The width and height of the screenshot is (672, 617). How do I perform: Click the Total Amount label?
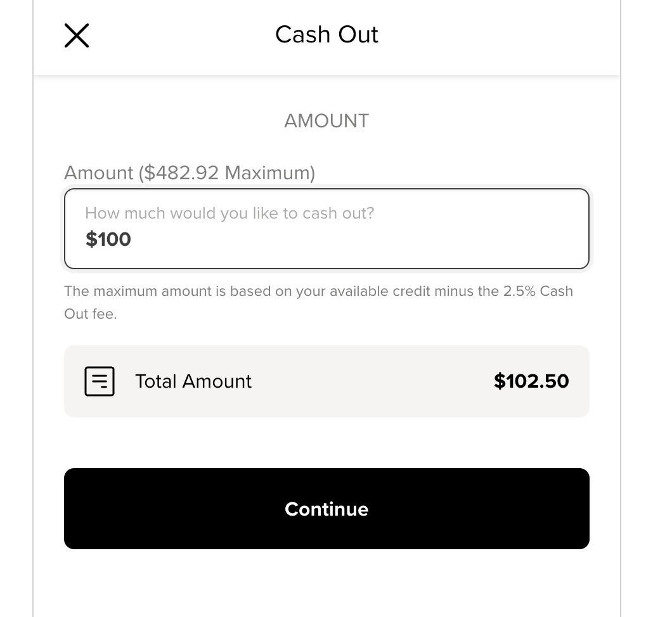pyautogui.click(x=193, y=381)
